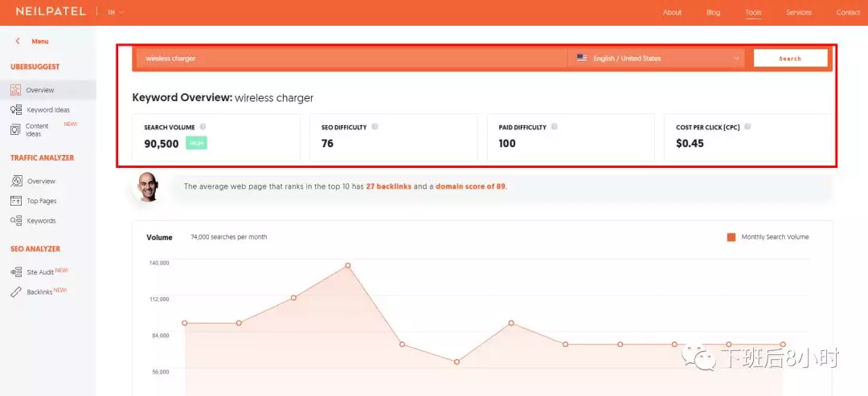Image resolution: width=868 pixels, height=396 pixels.
Task: Click the Keyword Ideas sidebar icon
Action: (16, 110)
